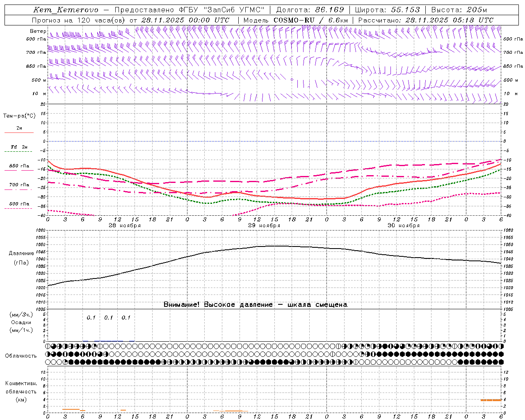Viewport: 525px width, 420px height.
Task: Click the longitude value "Долгота: 86.169"
Action: pyautogui.click(x=310, y=10)
